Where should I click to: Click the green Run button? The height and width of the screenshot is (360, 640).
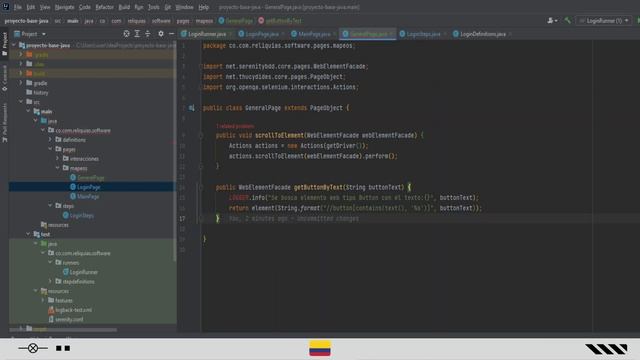(638, 20)
